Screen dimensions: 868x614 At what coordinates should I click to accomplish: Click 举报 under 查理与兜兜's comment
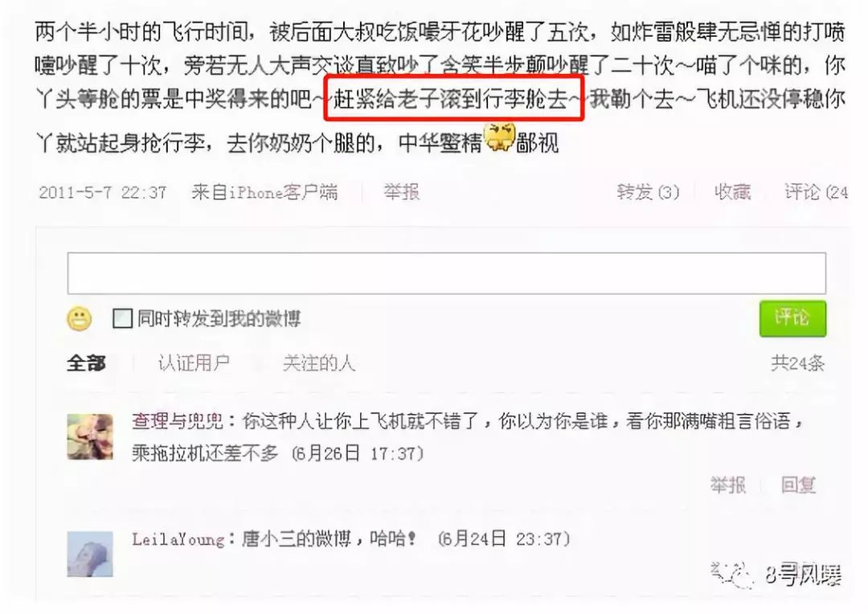point(728,485)
